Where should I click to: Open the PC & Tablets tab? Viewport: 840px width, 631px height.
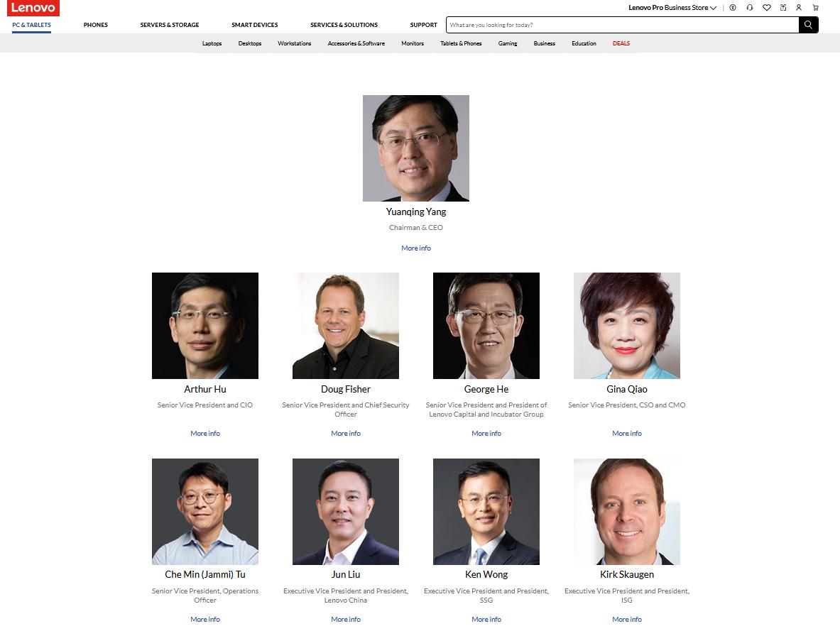click(x=32, y=25)
